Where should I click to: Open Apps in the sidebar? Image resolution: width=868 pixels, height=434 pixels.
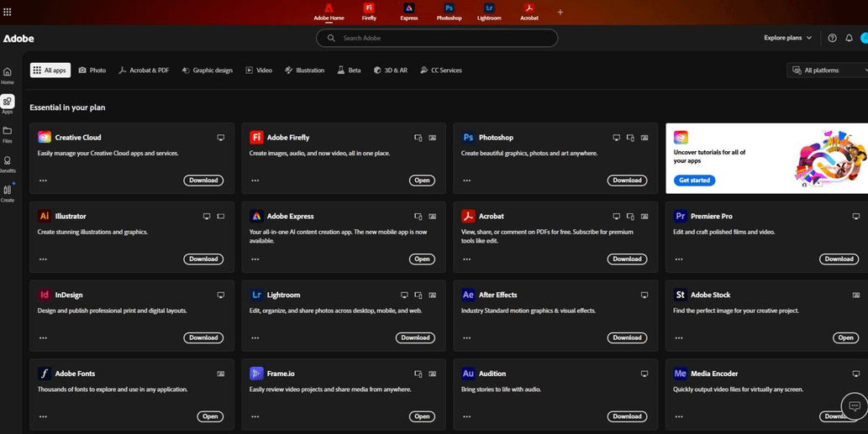pyautogui.click(x=8, y=104)
